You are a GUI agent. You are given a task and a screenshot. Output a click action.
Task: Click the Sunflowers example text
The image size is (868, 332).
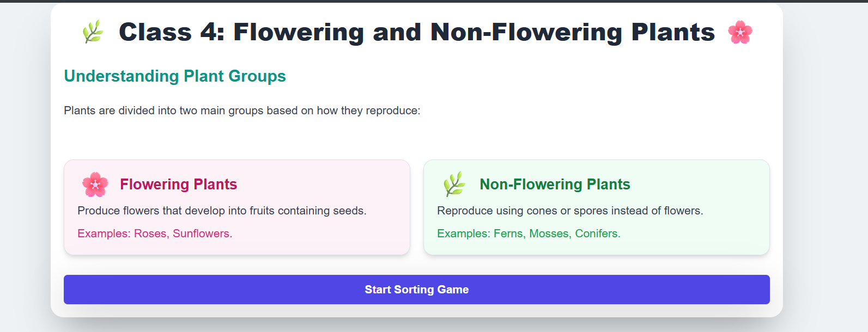(201, 233)
